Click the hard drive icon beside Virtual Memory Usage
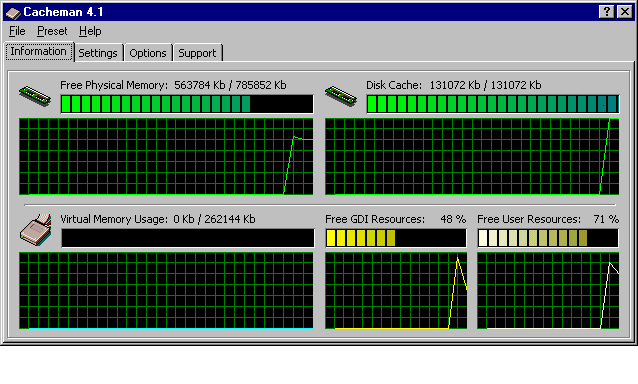Image resolution: width=638 pixels, height=384 pixels. pos(36,230)
